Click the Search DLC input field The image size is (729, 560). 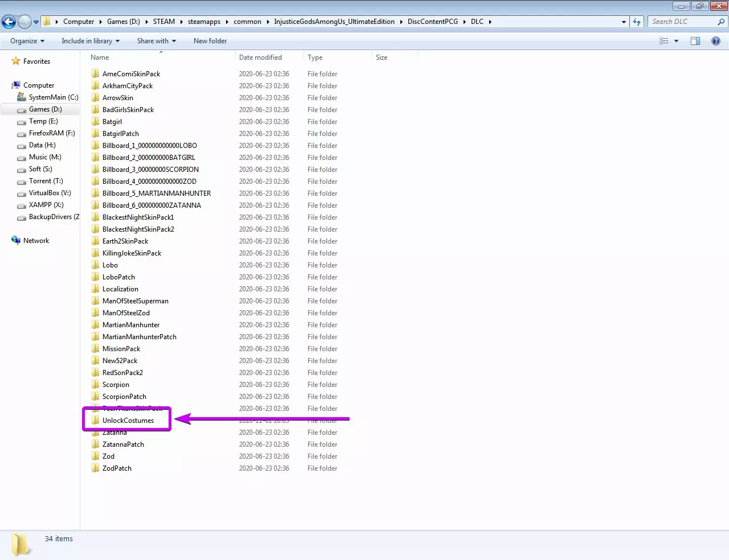pyautogui.click(x=682, y=22)
